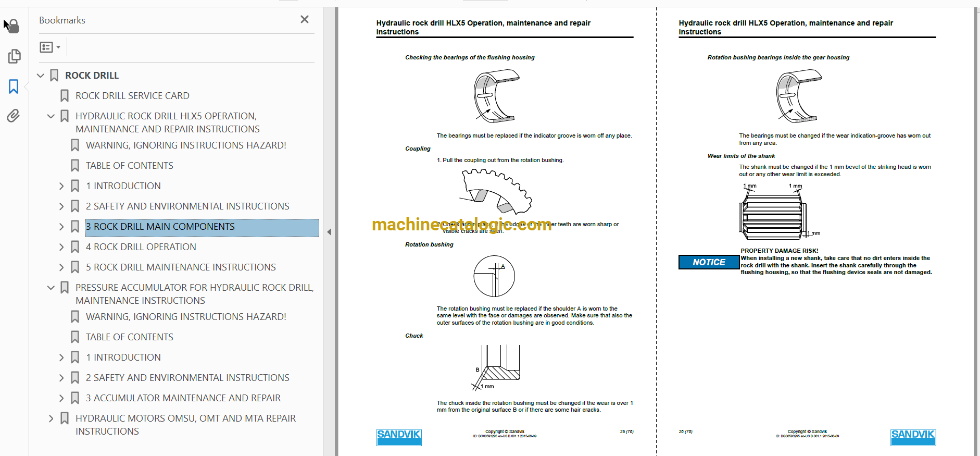This screenshot has width=980, height=456.
Task: Open TABLE OF CONTENTS under Pressure Accumulator
Action: pos(129,337)
